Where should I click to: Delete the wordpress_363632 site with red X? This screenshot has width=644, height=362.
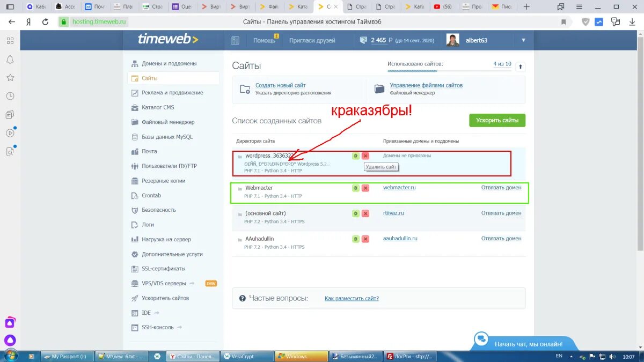click(365, 156)
